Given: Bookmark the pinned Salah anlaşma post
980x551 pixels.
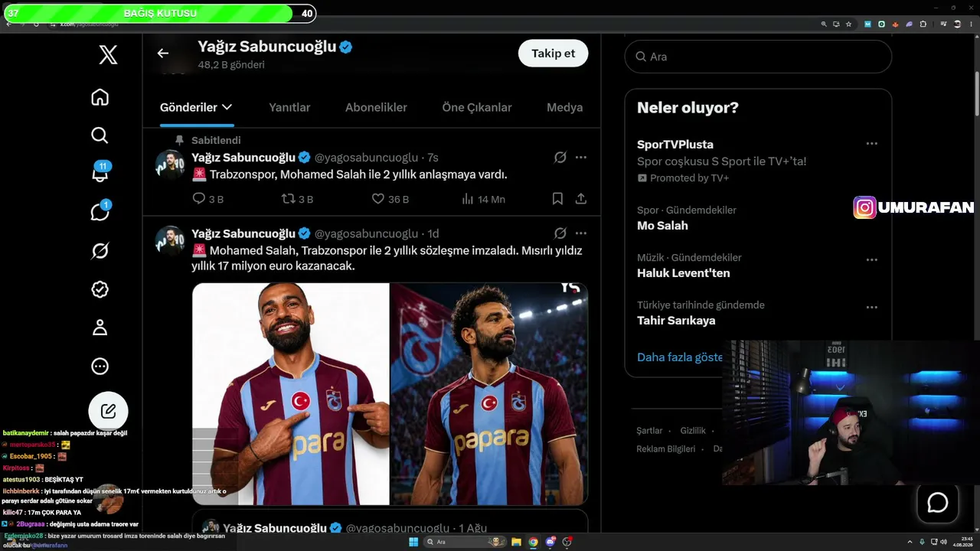Looking at the screenshot, I should (557, 199).
